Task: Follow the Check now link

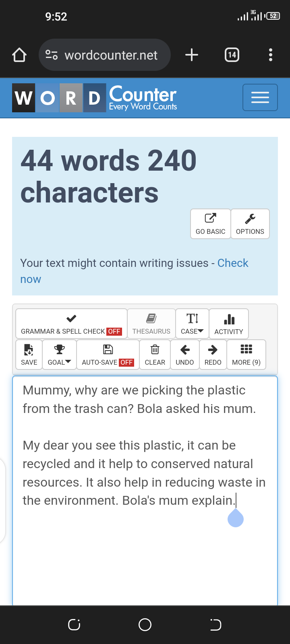Action: (134, 271)
